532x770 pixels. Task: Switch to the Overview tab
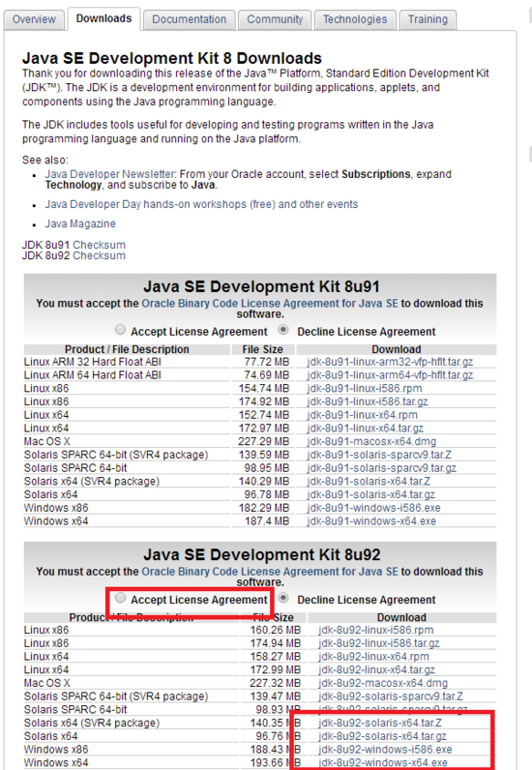(34, 19)
